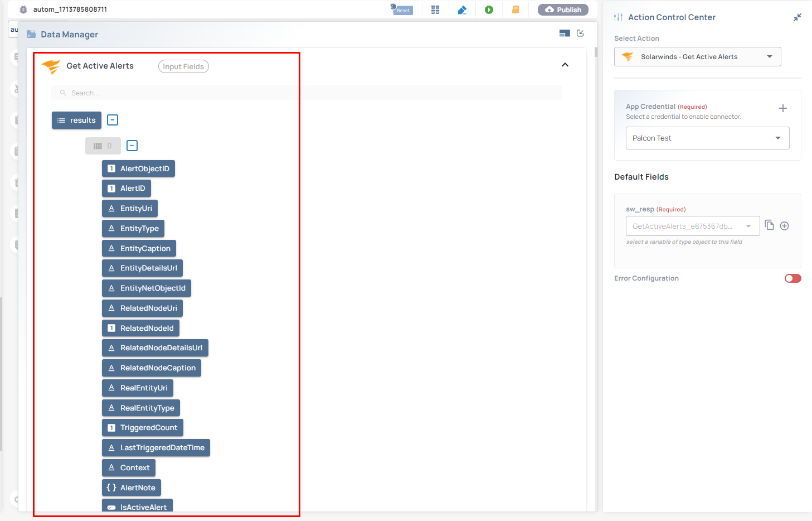Click the Reset icon in top toolbar
The height and width of the screenshot is (521, 812).
coord(402,9)
